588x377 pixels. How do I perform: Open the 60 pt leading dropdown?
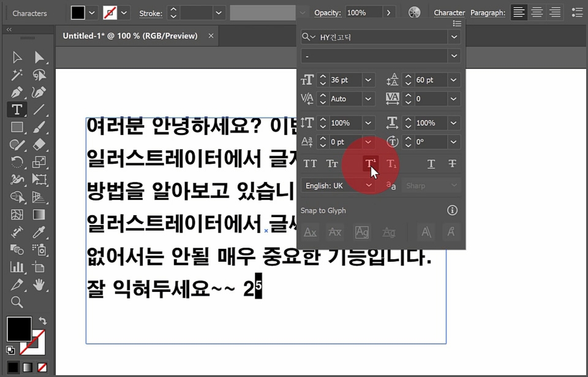coord(453,80)
